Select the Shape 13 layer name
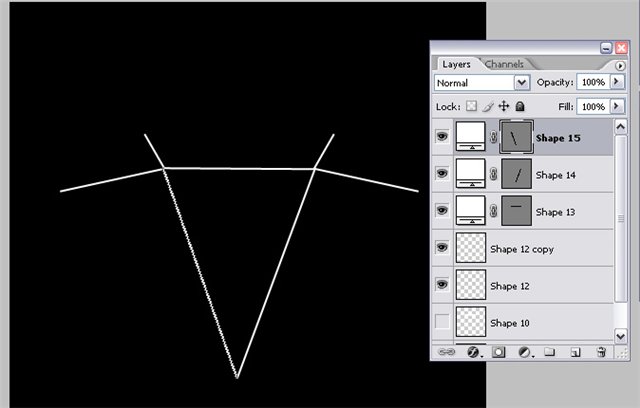Viewport: 640px width, 408px height. (555, 212)
